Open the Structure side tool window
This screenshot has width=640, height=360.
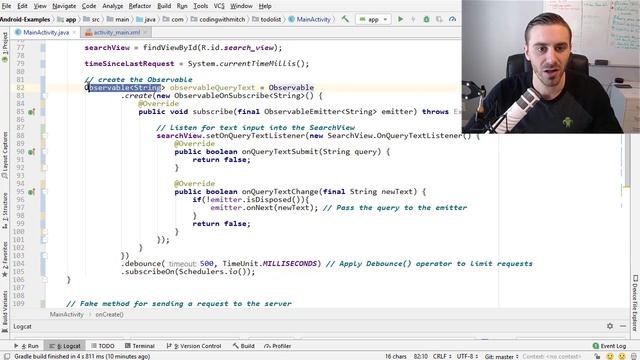point(5,210)
